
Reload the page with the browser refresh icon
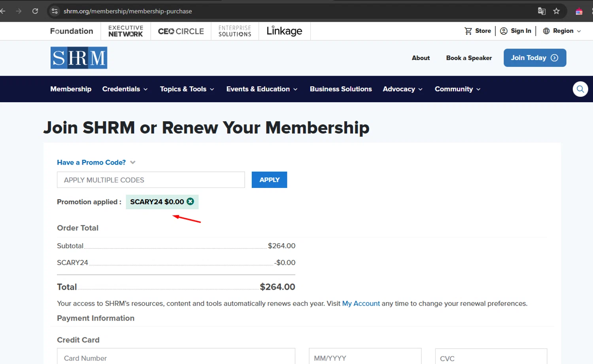35,11
